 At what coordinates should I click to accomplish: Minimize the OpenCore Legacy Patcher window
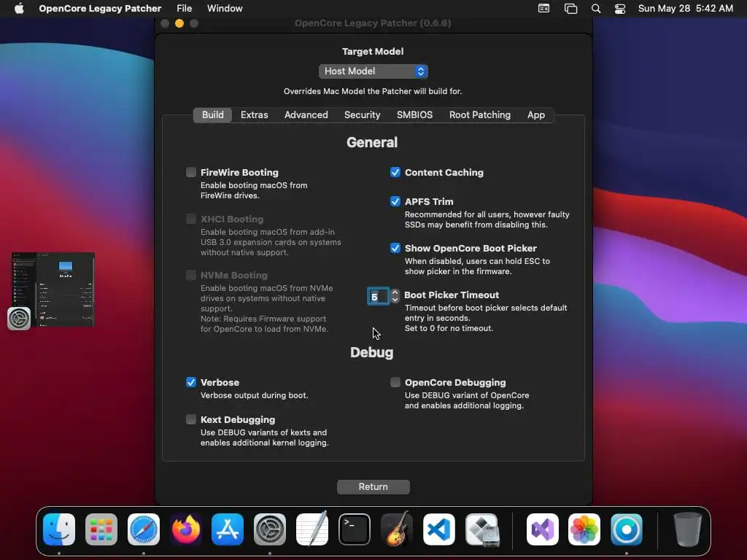179,23
